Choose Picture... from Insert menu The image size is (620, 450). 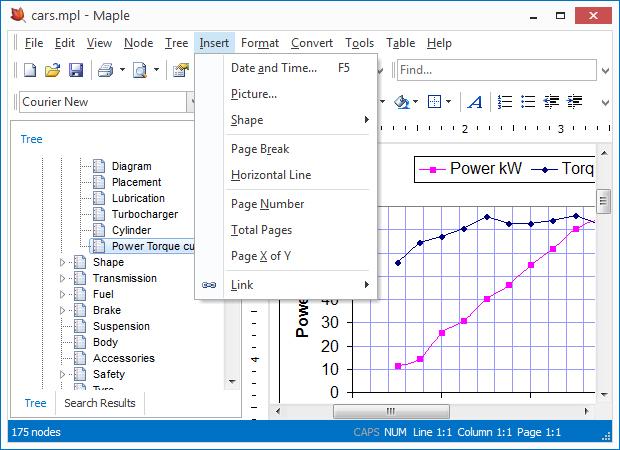pos(286,94)
